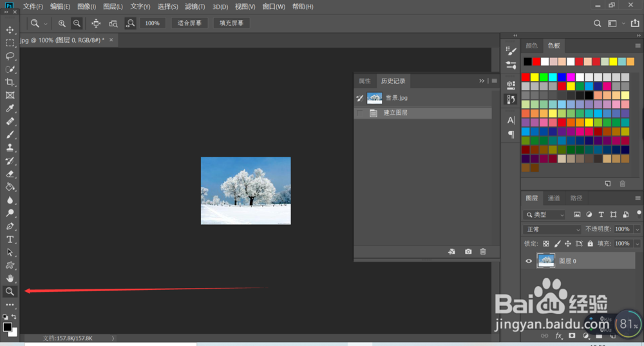Click the 不透明度 100% value field
Viewport: 644px width, 346px height.
coord(623,229)
